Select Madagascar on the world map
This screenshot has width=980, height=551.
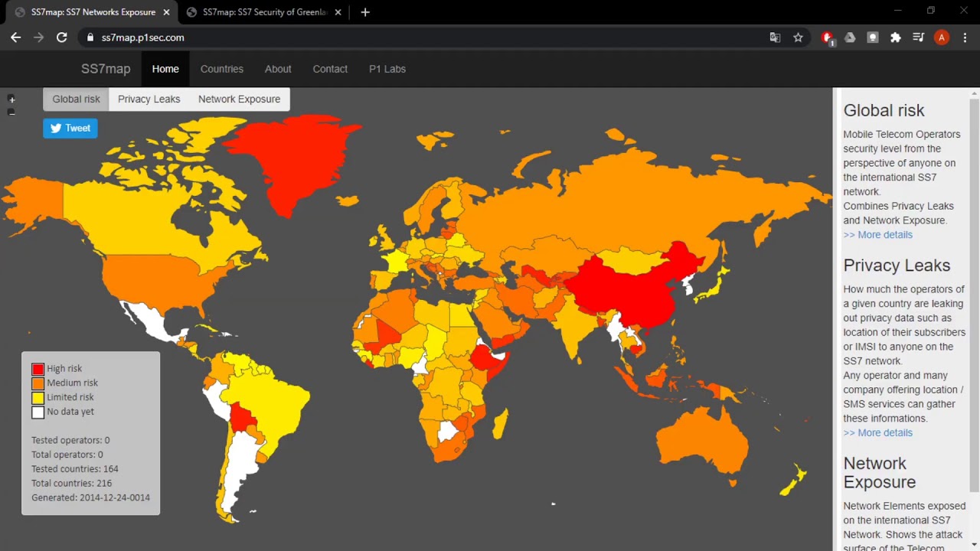point(501,422)
